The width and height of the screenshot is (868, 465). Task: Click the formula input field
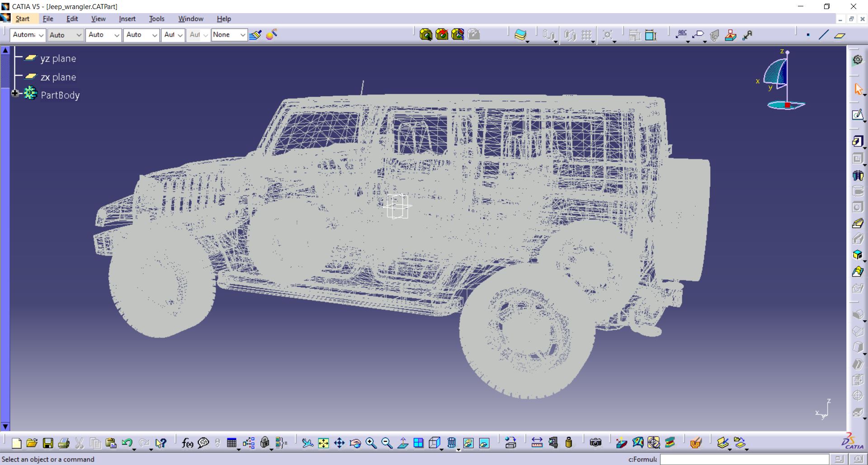pos(744,459)
